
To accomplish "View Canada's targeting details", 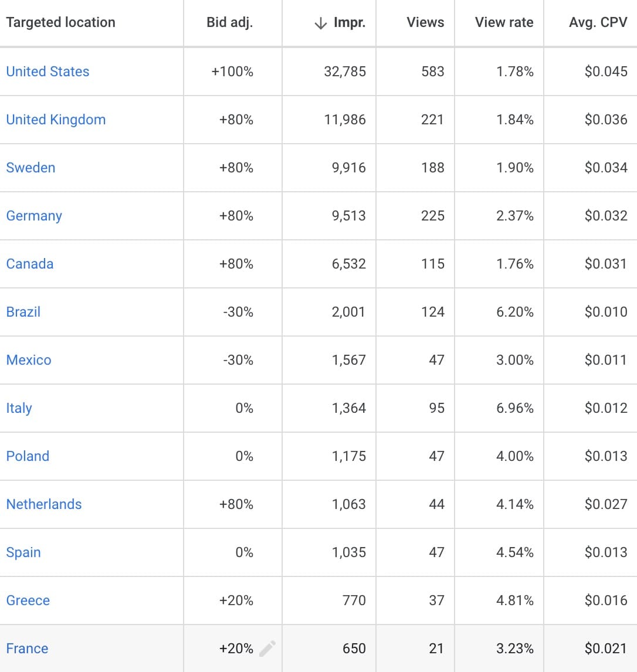I will point(30,264).
